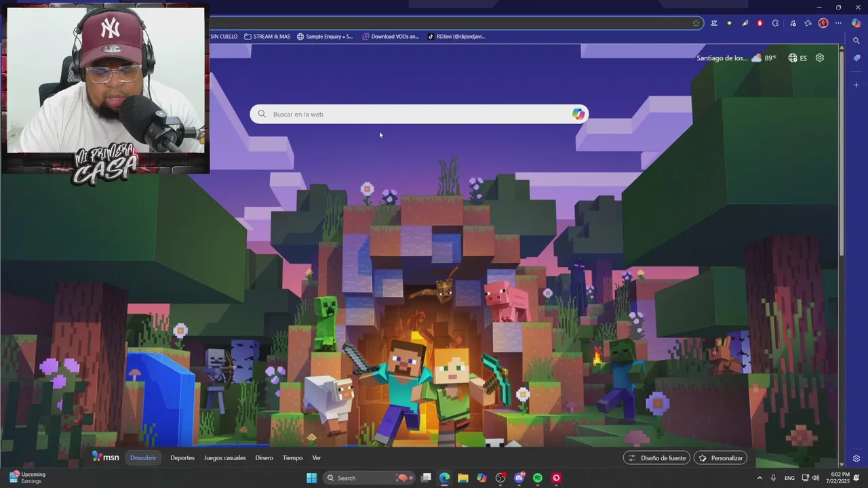Click the tray microphone icon

[x=773, y=478]
